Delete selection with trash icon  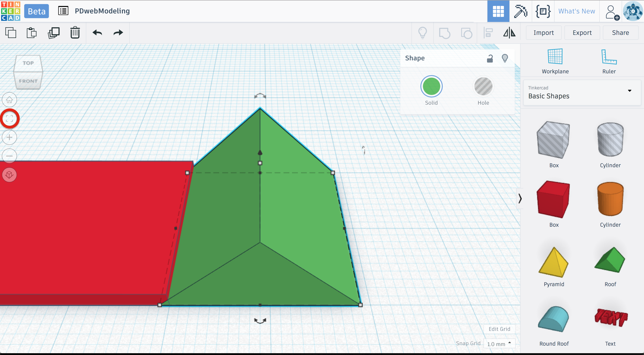pos(75,33)
